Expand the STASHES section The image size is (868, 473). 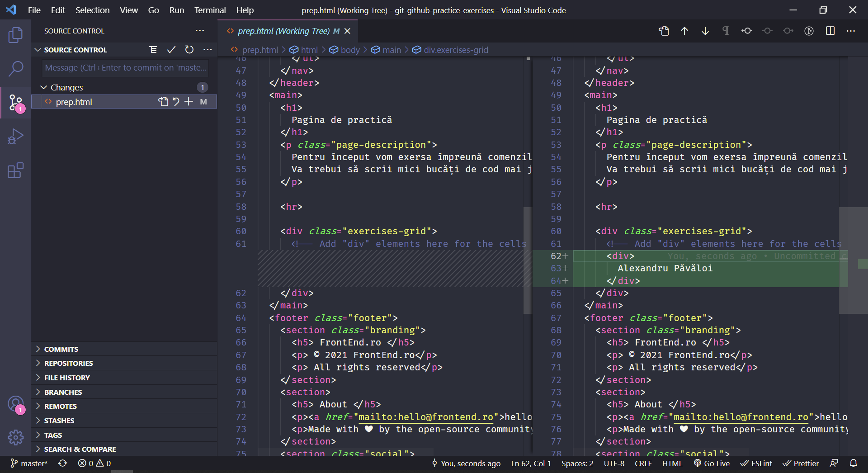[x=59, y=421]
